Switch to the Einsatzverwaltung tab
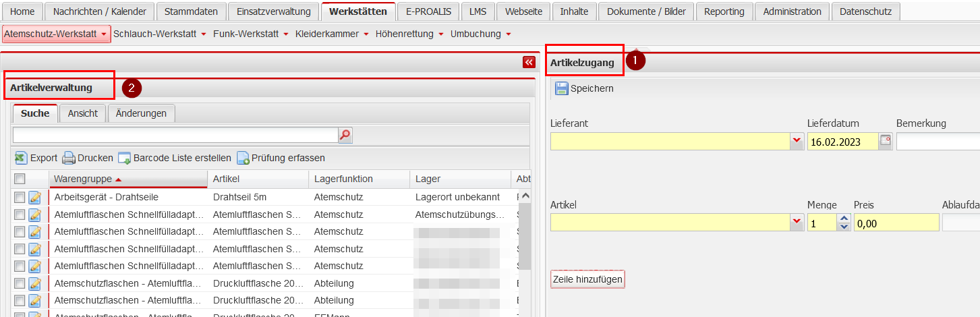Screen dimensions: 980x317 (x=273, y=11)
